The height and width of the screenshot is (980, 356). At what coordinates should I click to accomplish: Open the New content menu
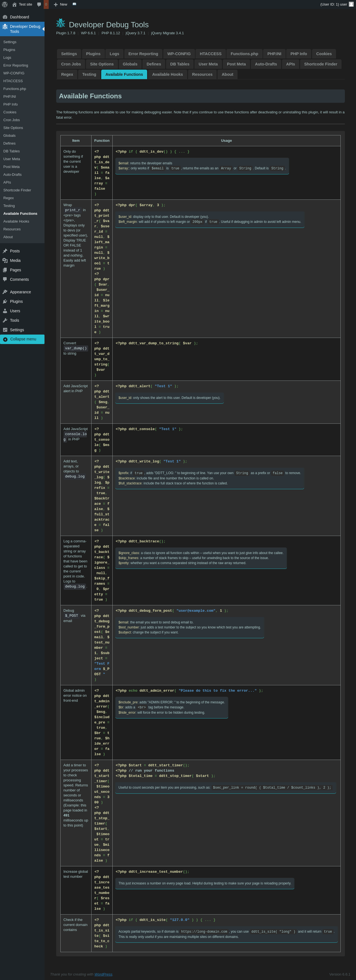click(60, 4)
